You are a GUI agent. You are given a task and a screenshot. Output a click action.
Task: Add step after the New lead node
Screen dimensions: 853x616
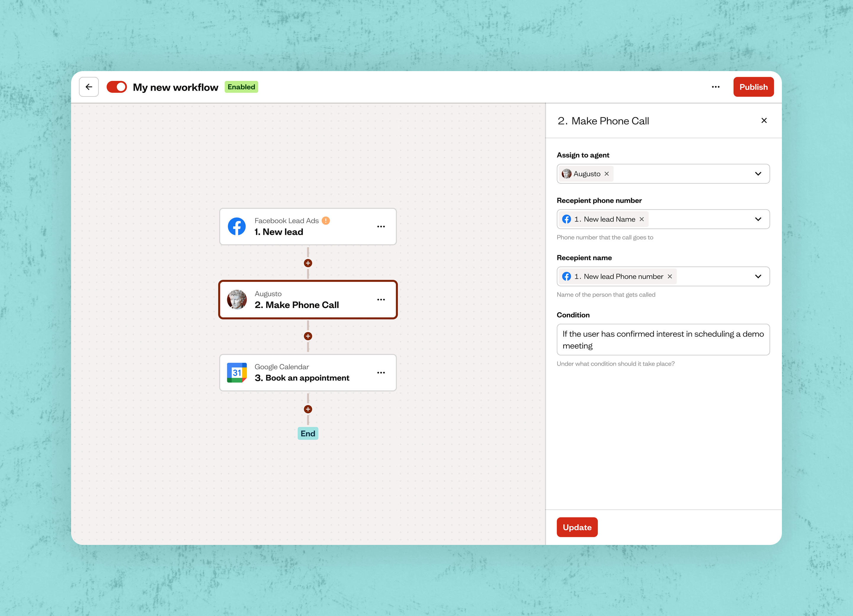(x=308, y=263)
